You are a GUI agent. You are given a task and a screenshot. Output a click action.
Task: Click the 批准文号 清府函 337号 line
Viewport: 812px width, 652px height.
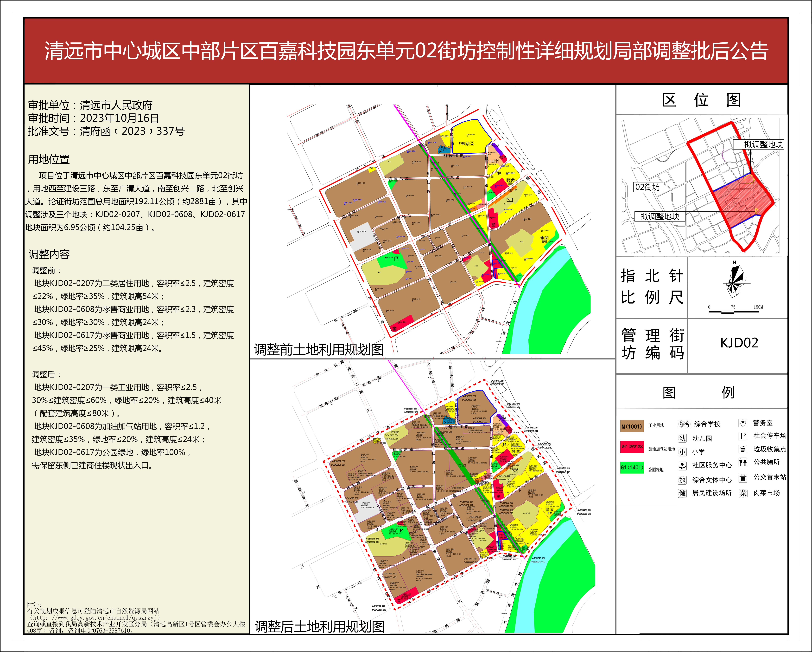106,131
